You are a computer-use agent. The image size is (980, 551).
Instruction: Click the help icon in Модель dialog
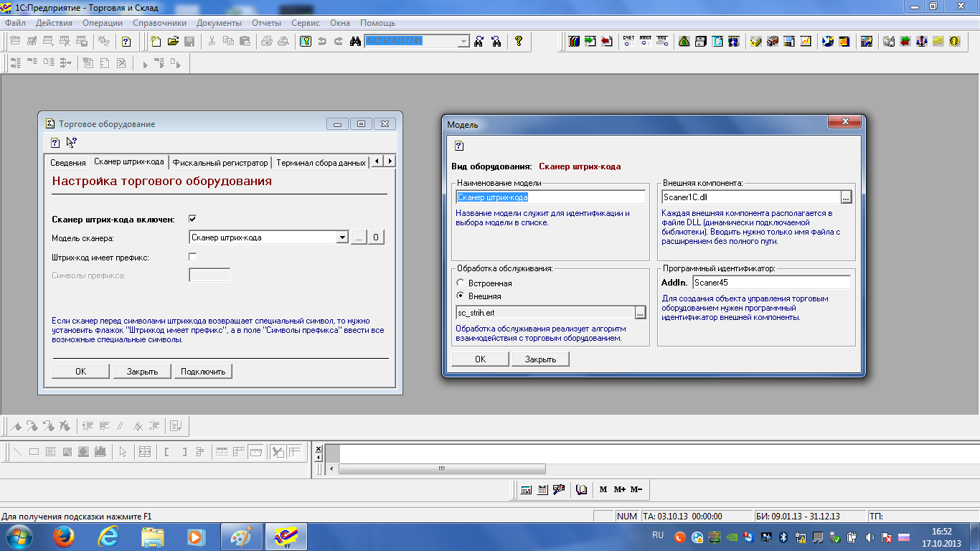tap(459, 145)
